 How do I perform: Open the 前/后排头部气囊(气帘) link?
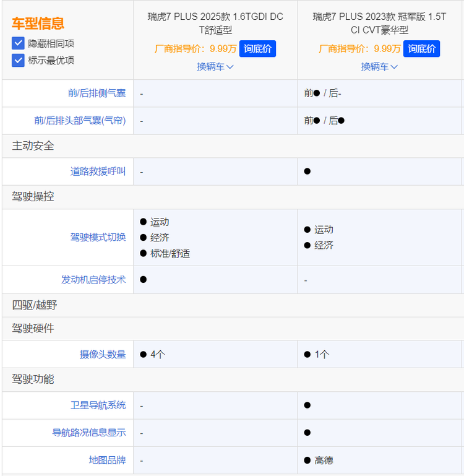[80, 121]
